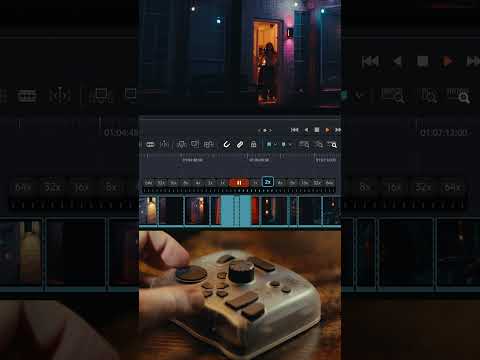Select reverse 4x speed left of pause
Viewport: 480px width, 360px height.
pyautogui.click(x=198, y=183)
